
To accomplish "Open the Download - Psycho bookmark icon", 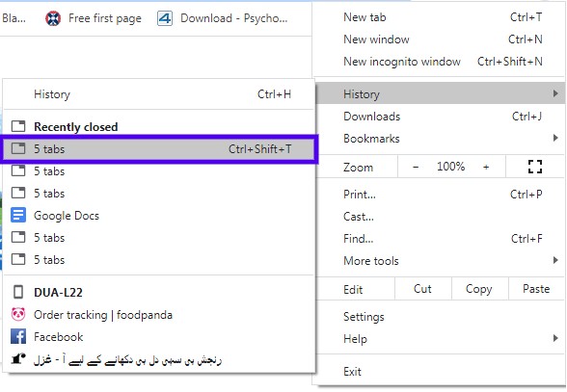I will point(165,18).
